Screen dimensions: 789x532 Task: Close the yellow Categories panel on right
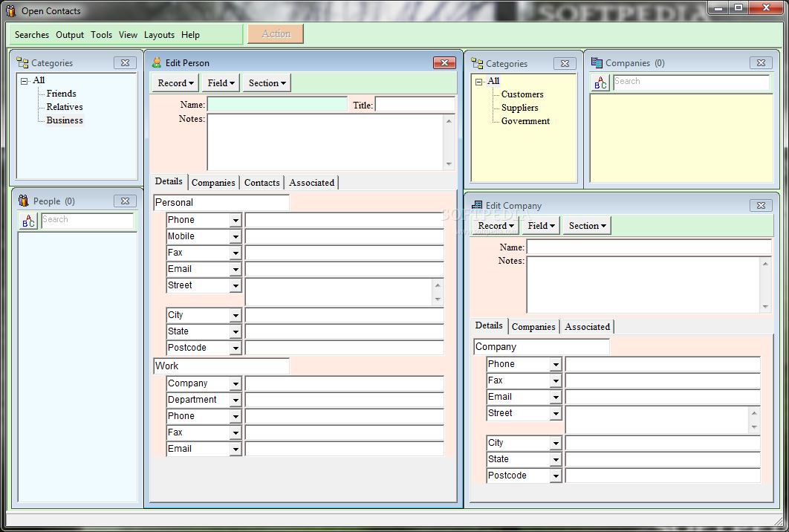(x=565, y=64)
